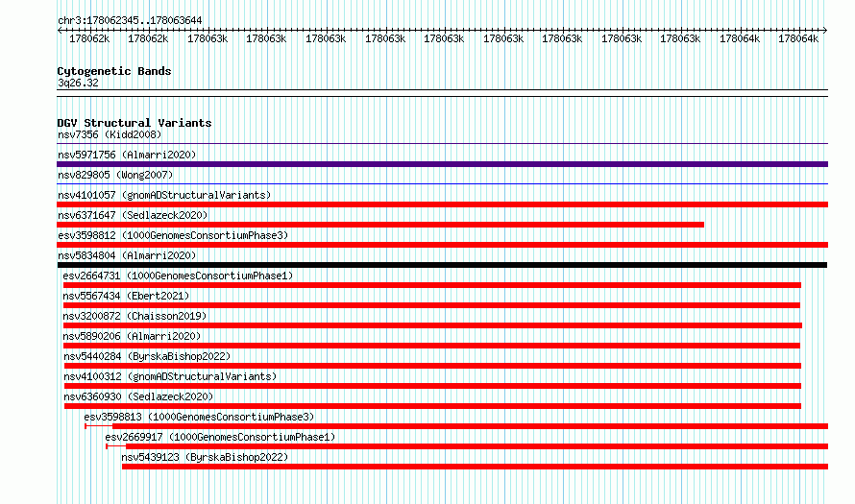Select the thick red bar of esv3598813
This screenshot has height=504, width=855.
(x=470, y=426)
